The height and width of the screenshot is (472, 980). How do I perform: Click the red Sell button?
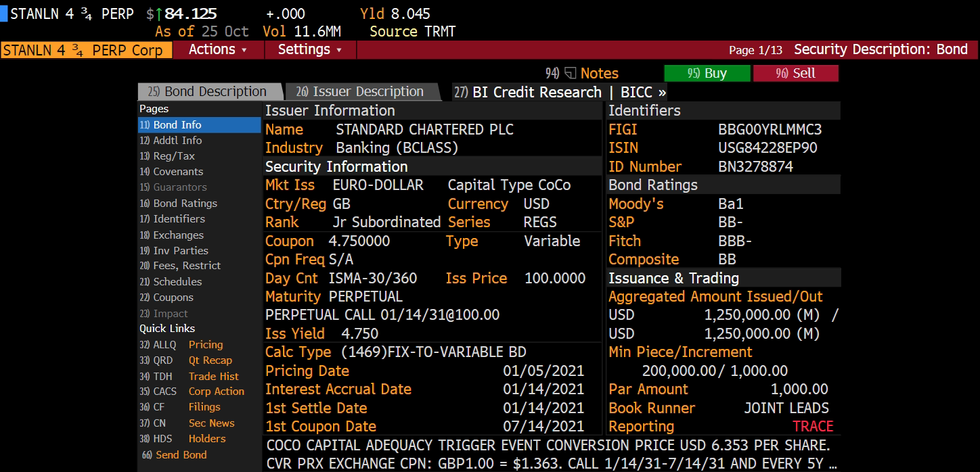(x=796, y=73)
